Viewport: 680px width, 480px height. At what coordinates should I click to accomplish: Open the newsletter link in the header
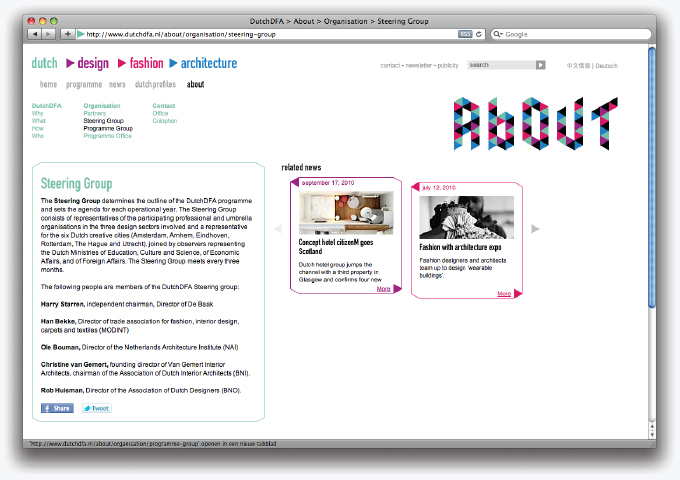[418, 65]
